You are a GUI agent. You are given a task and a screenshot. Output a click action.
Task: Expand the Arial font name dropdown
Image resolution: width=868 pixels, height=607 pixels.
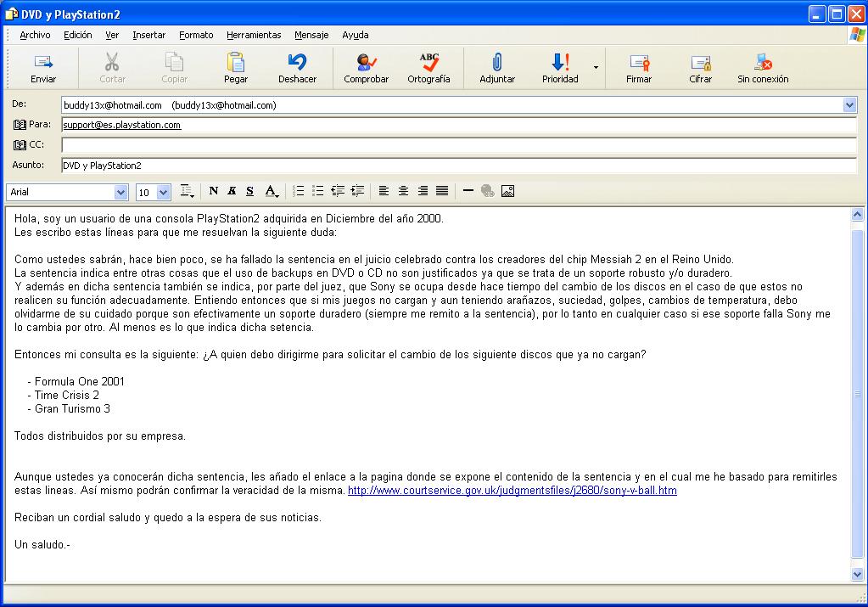pos(120,192)
